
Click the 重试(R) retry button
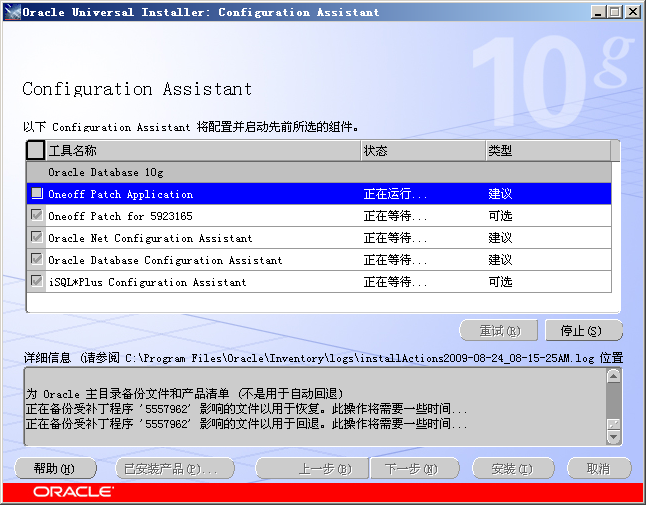click(x=499, y=330)
